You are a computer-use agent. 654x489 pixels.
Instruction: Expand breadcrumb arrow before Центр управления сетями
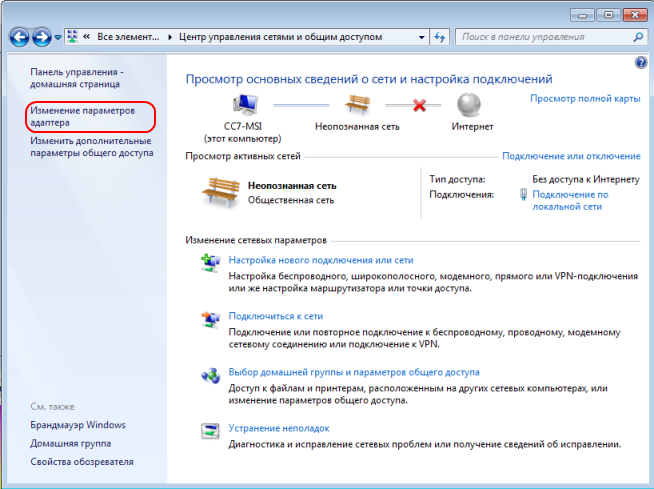click(169, 36)
